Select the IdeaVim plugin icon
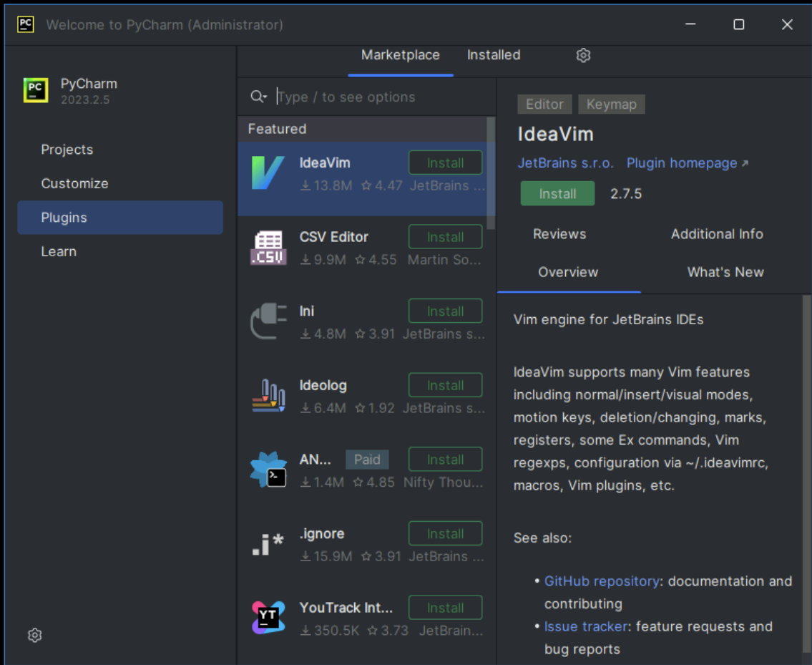 tap(268, 173)
